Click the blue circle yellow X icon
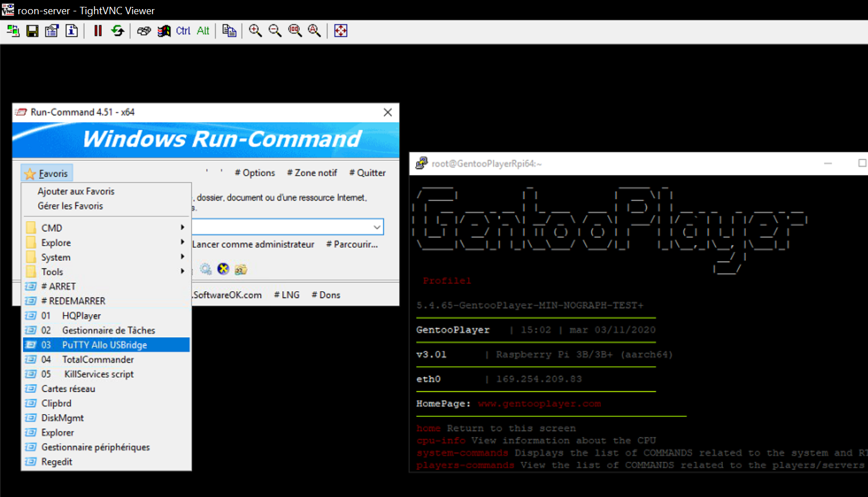 click(x=223, y=269)
